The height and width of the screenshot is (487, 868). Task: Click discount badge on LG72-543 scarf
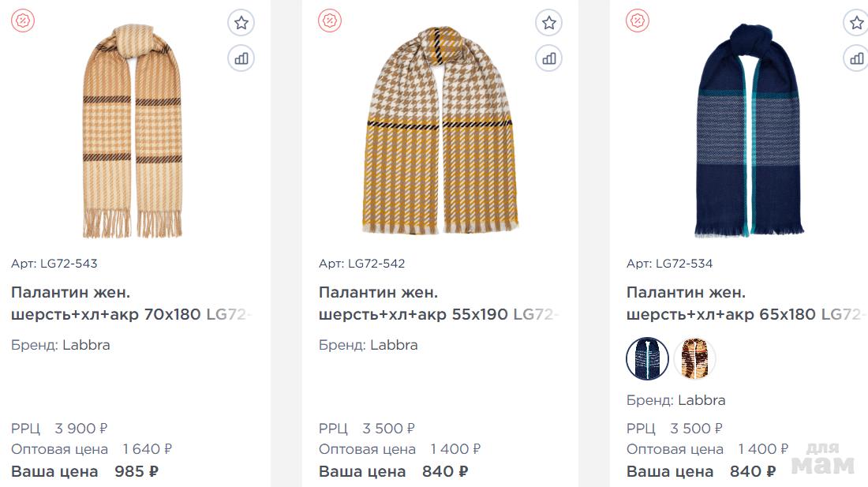pos(23,21)
